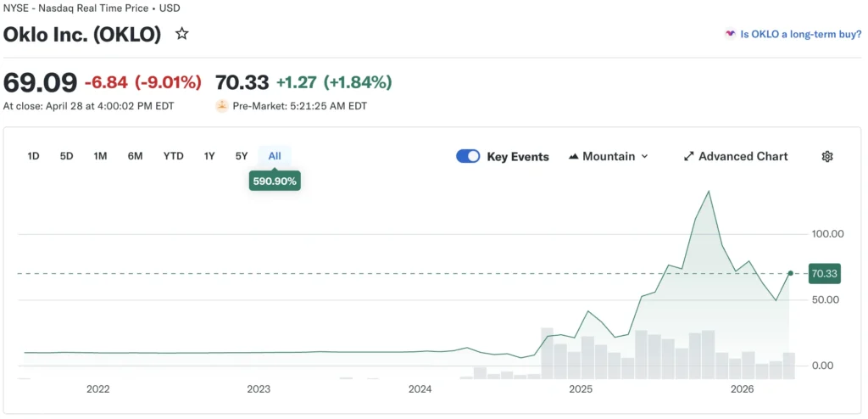Image resolution: width=868 pixels, height=419 pixels.
Task: Click the NYSE - Nasdaq Real Time Price text
Action: tap(92, 8)
